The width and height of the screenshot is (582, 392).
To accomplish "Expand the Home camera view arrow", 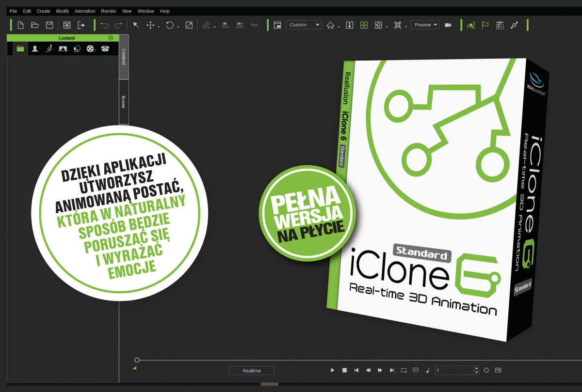I will tap(339, 27).
